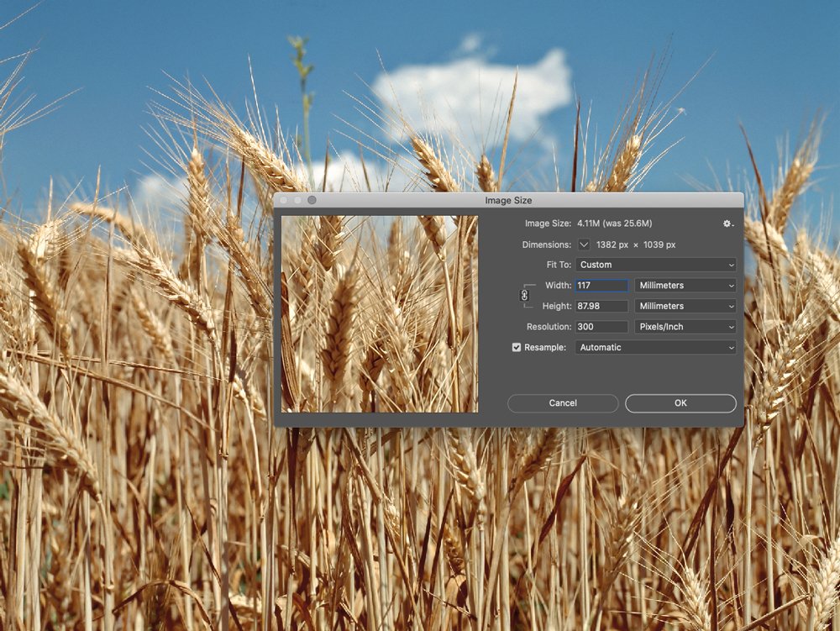Open the Resample method Automatic dropdown

[656, 348]
